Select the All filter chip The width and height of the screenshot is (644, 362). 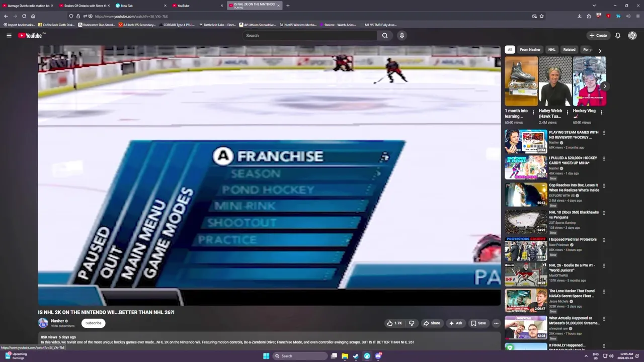(510, 50)
